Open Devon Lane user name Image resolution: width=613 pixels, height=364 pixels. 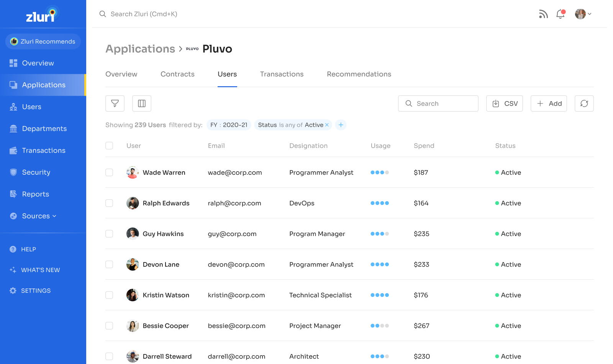pos(161,264)
